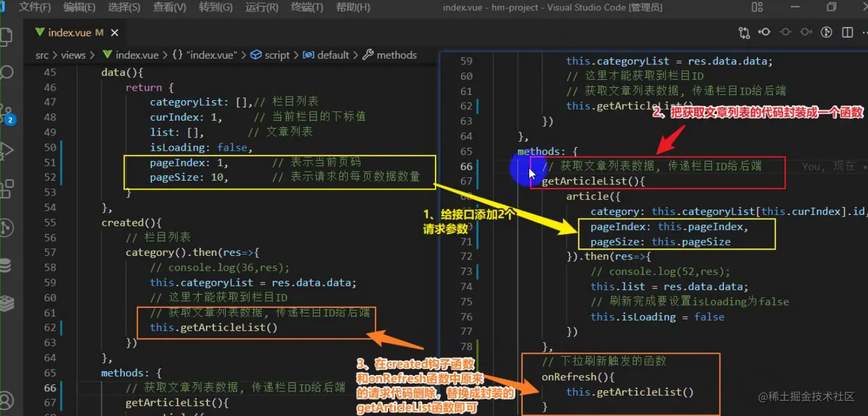
Task: Open the stacked layers icon in sidebar
Action: pos(6,303)
